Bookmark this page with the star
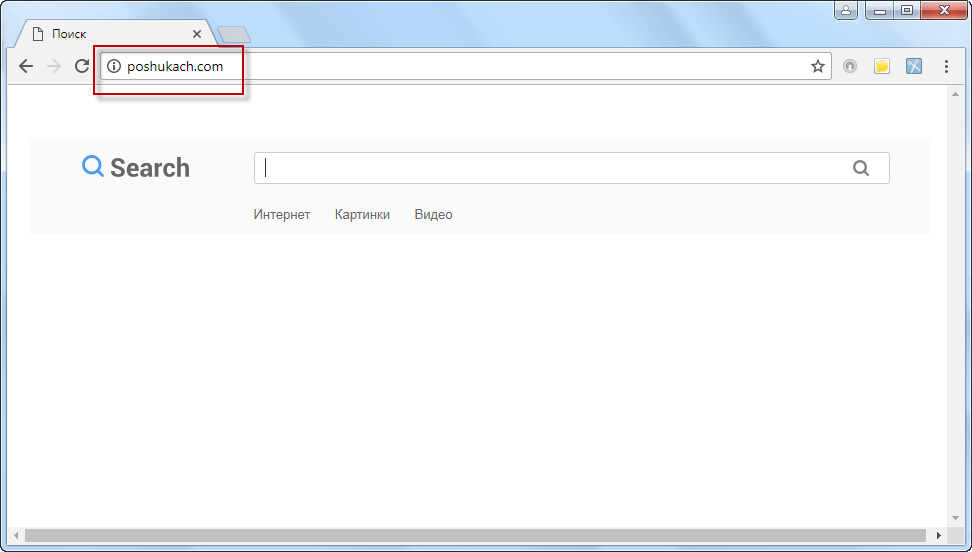 click(817, 67)
